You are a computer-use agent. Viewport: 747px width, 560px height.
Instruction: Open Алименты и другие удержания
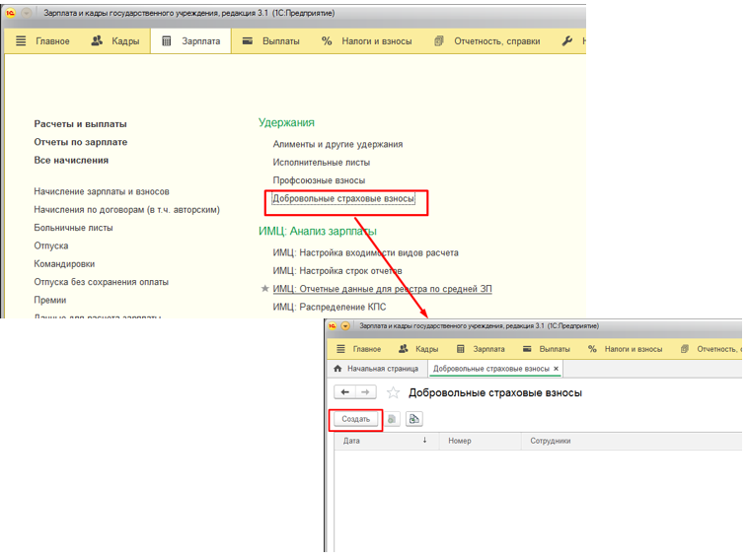click(337, 144)
